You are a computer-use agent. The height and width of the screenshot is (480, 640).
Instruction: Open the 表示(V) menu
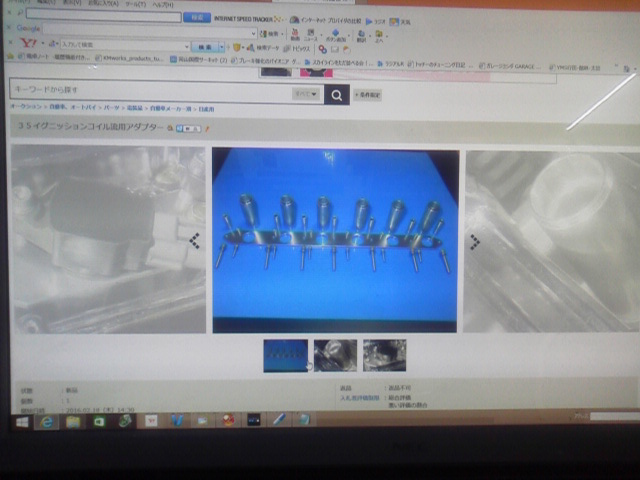point(72,2)
